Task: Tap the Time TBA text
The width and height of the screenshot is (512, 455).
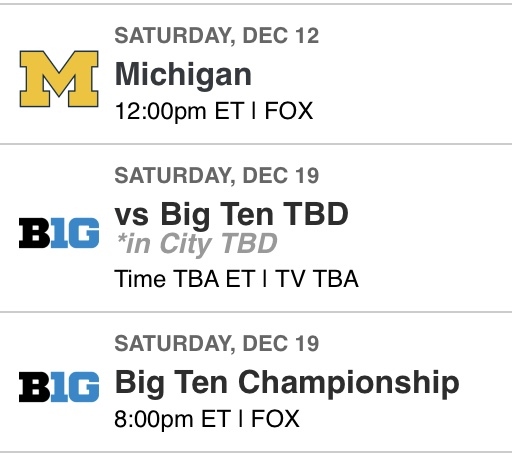Action: click(167, 279)
